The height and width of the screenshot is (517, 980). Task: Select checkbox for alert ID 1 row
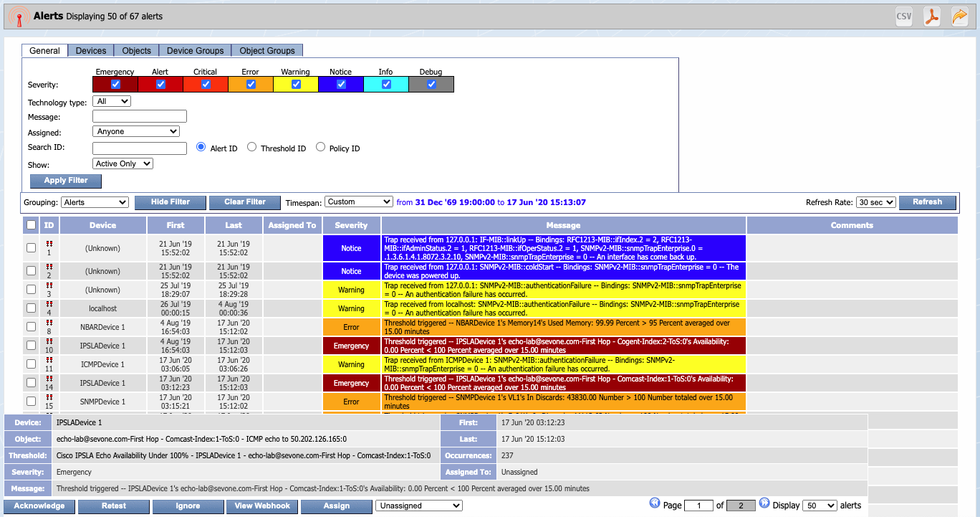pyautogui.click(x=31, y=248)
